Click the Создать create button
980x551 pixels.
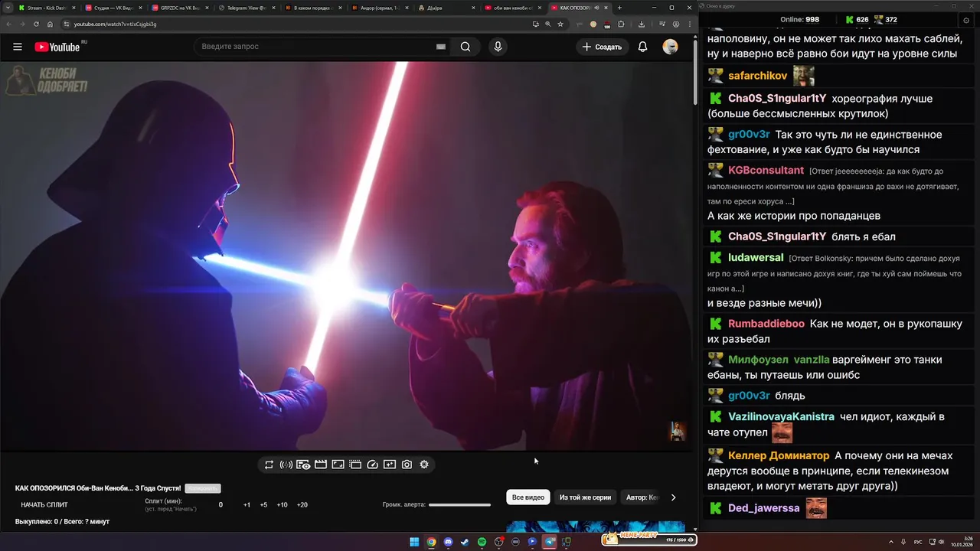click(x=603, y=47)
